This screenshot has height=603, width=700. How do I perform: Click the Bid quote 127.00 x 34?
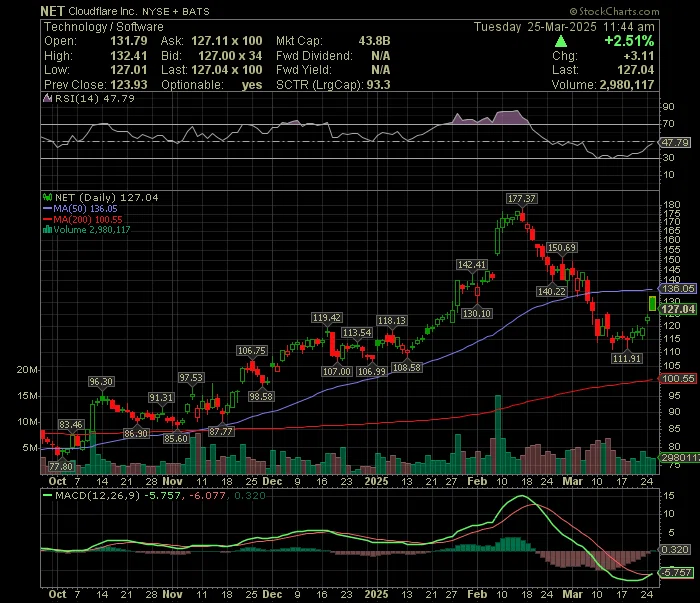tap(230, 56)
